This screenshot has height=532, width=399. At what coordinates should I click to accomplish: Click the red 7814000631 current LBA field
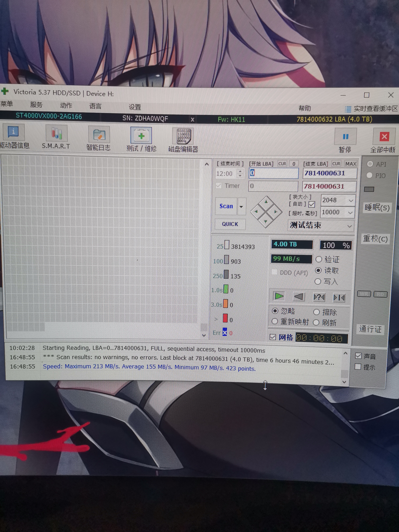[329, 186]
